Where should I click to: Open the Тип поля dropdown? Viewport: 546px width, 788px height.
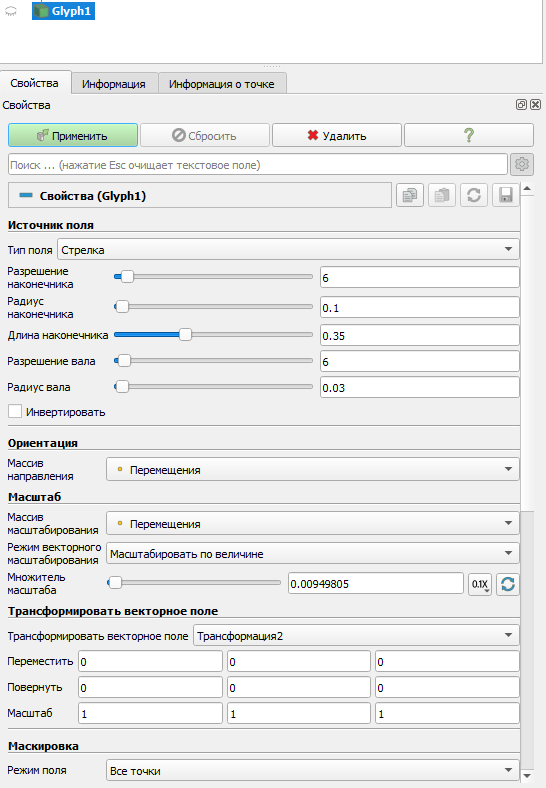pos(288,249)
